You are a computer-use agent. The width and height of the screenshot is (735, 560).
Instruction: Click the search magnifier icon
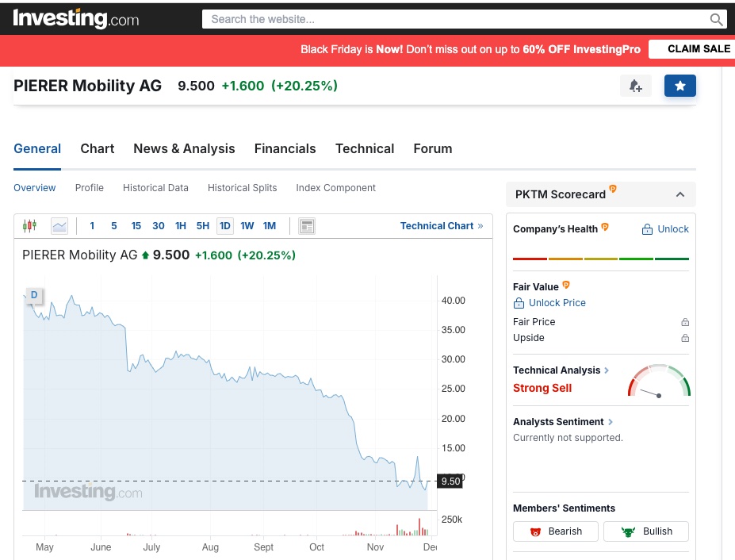[x=716, y=19]
